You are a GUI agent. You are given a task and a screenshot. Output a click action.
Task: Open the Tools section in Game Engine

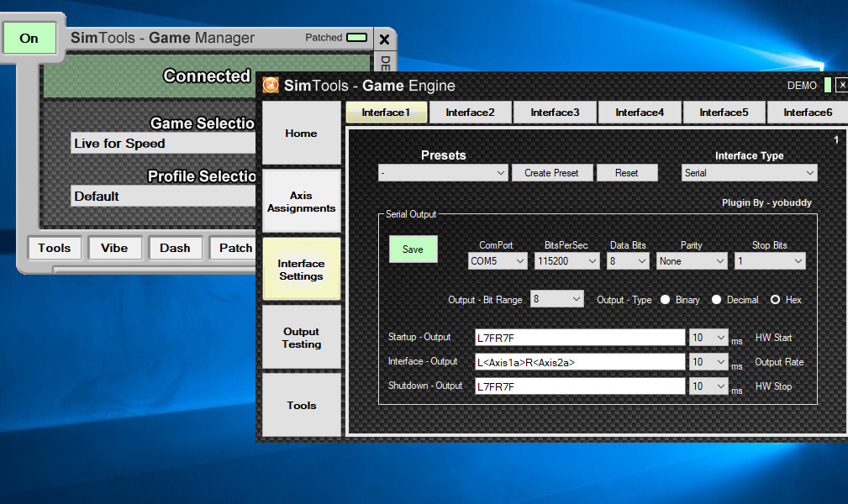click(x=301, y=405)
